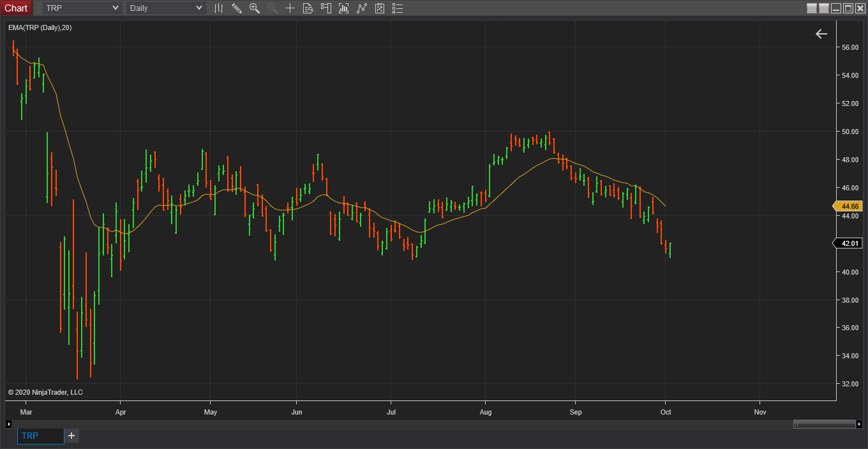The width and height of the screenshot is (868, 449).
Task: Show the Data Box window icon
Action: (308, 8)
